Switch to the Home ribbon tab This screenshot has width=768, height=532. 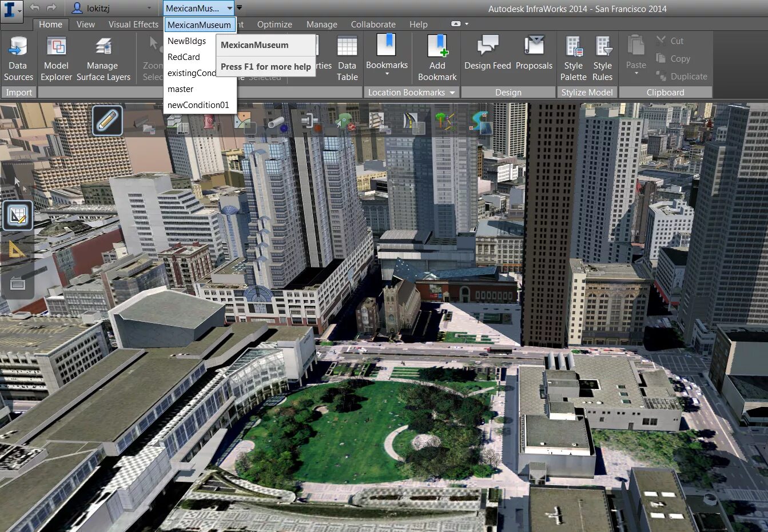[x=50, y=25]
